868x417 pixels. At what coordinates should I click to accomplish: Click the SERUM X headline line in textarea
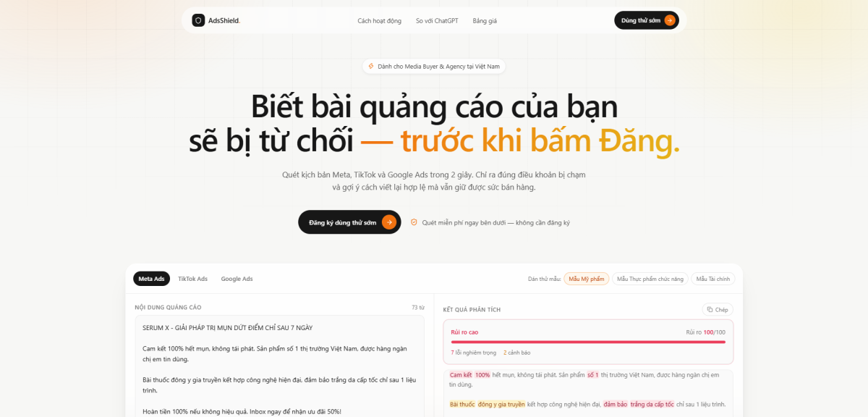(x=228, y=328)
